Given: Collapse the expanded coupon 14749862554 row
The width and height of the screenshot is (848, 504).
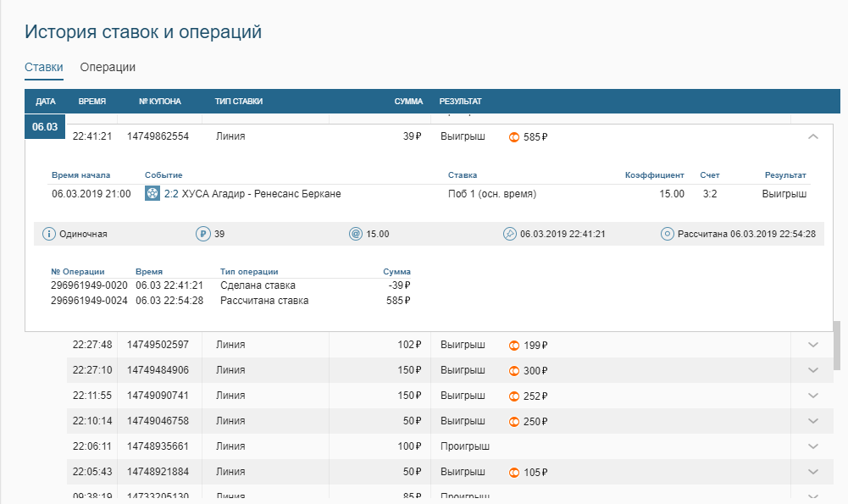Looking at the screenshot, I should [x=813, y=136].
